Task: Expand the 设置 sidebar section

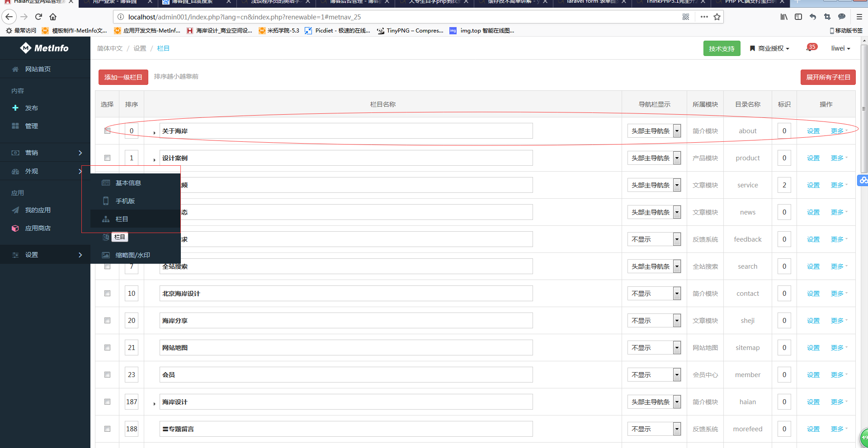Action: click(x=45, y=255)
